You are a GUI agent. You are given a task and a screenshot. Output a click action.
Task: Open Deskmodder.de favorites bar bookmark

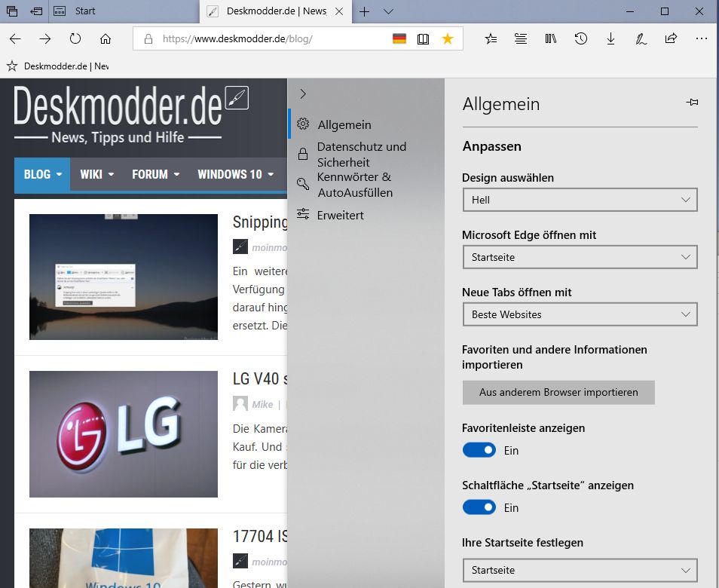click(x=58, y=66)
